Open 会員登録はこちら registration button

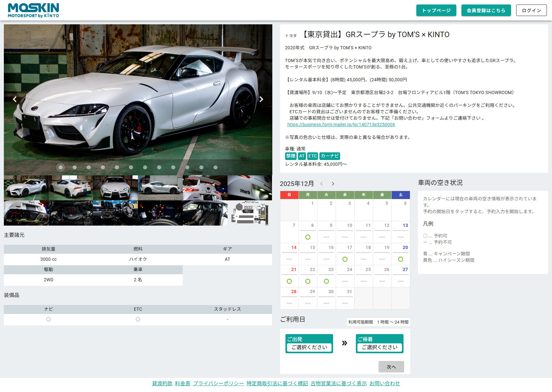(486, 10)
